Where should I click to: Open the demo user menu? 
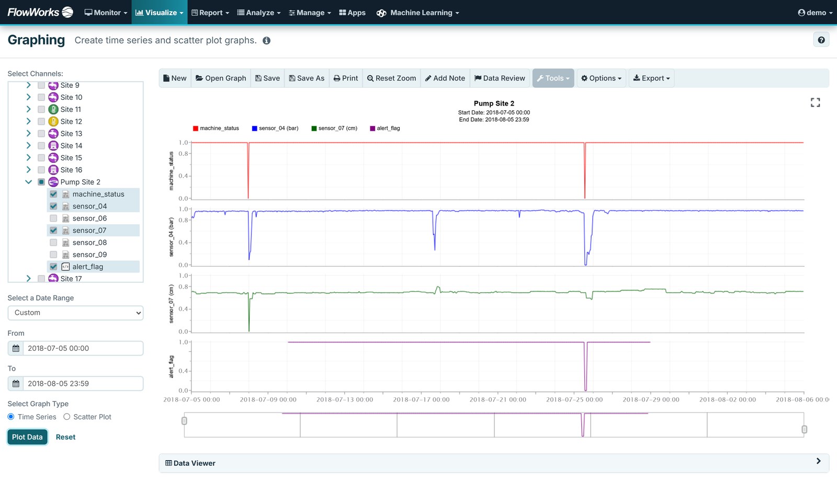pyautogui.click(x=815, y=13)
